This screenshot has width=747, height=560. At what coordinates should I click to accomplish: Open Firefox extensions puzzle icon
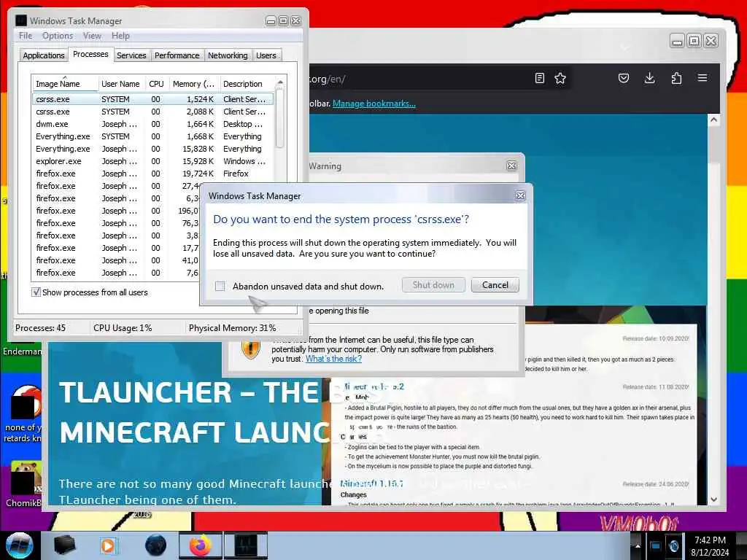(x=676, y=78)
